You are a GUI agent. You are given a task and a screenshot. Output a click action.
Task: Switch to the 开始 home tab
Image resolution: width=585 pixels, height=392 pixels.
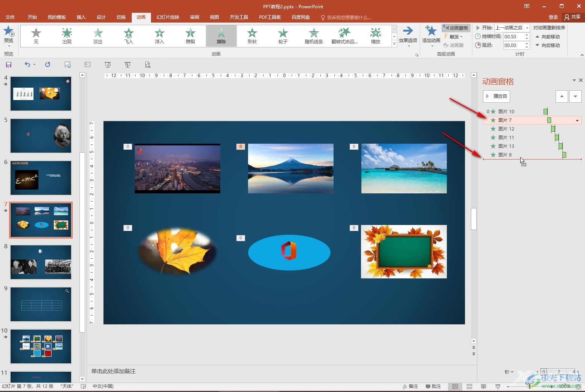[32, 17]
